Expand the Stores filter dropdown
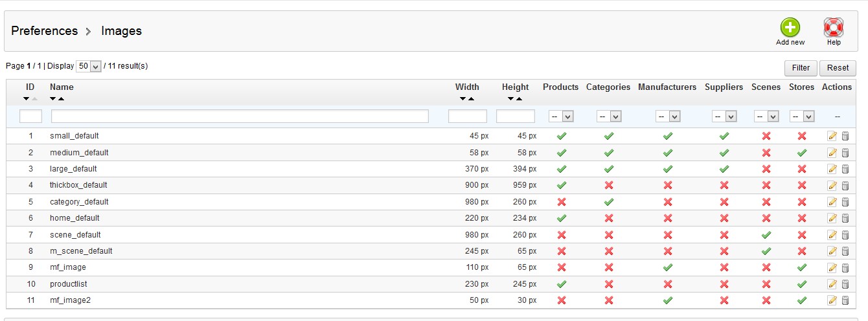 (801, 116)
